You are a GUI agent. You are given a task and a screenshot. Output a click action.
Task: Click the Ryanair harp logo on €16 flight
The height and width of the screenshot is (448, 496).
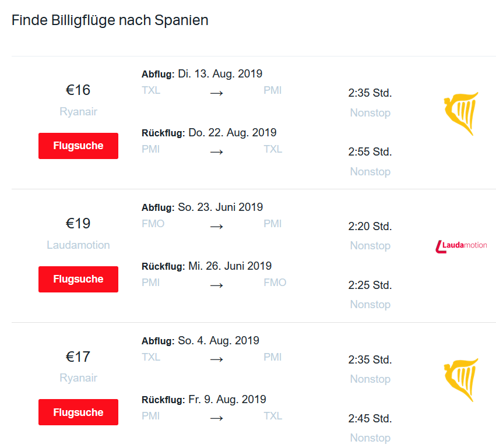(461, 113)
